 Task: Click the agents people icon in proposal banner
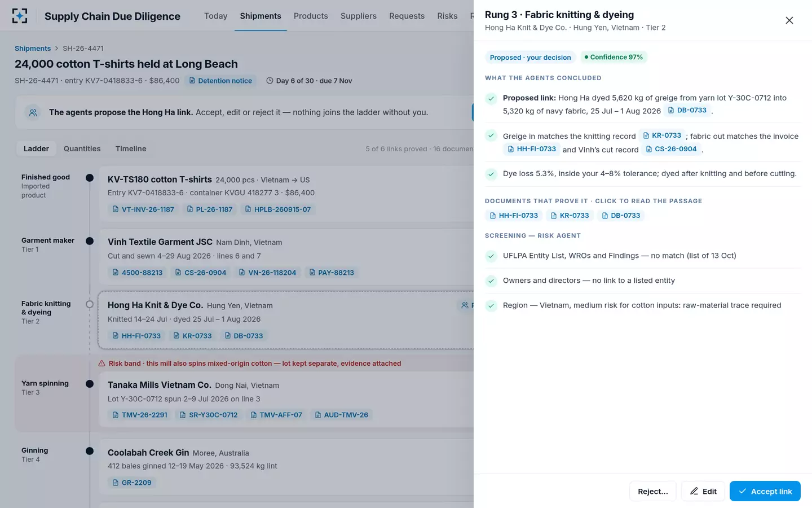33,112
